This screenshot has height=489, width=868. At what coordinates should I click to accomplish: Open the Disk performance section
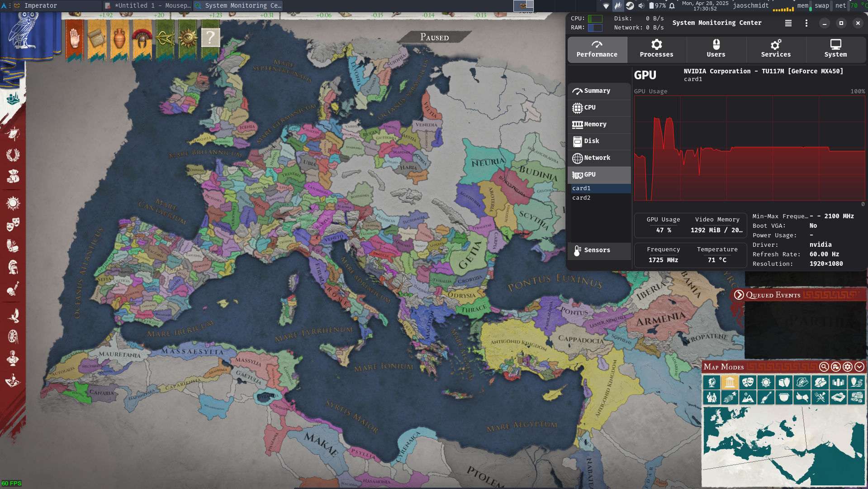coord(599,141)
